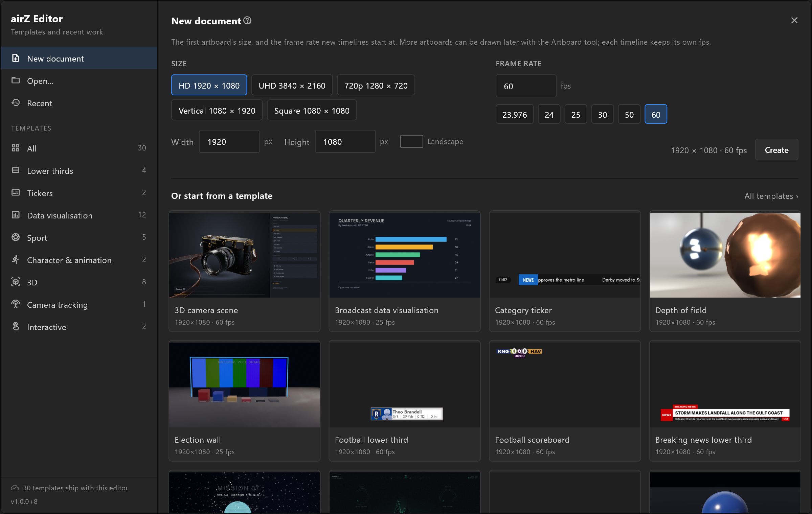
Task: Click the Height input field
Action: 345,142
